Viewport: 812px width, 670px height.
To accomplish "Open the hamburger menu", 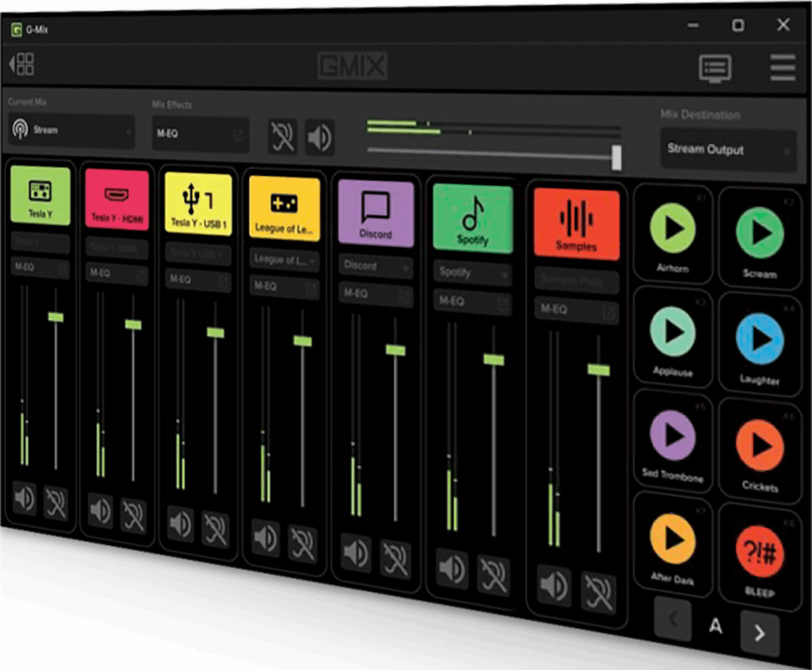I will [x=782, y=68].
